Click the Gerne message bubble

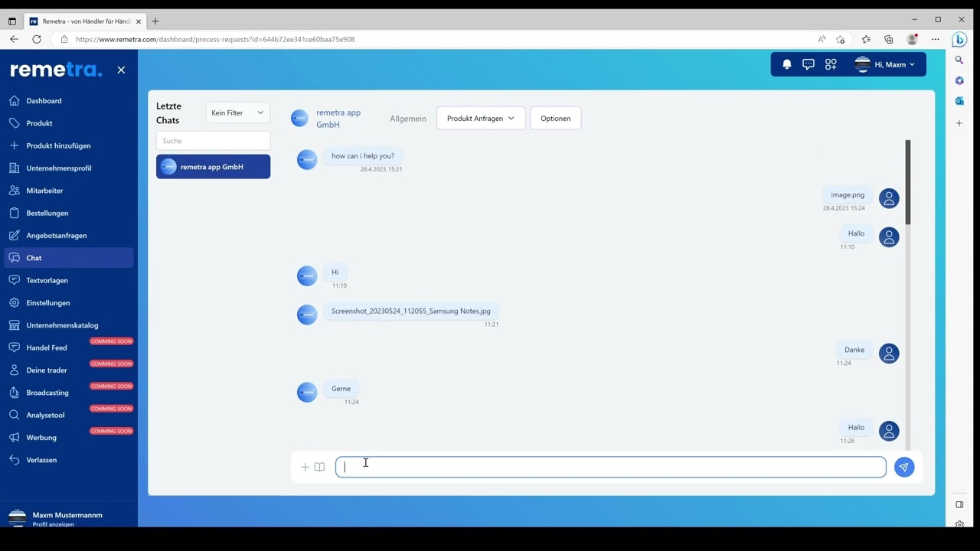[x=341, y=389]
